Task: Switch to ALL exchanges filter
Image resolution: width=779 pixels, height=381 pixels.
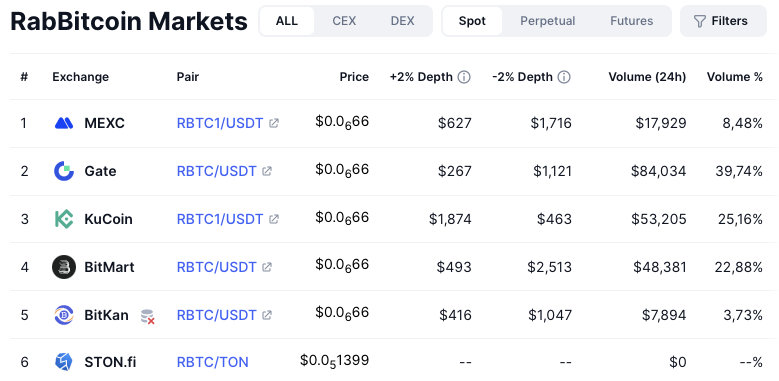Action: click(x=287, y=21)
